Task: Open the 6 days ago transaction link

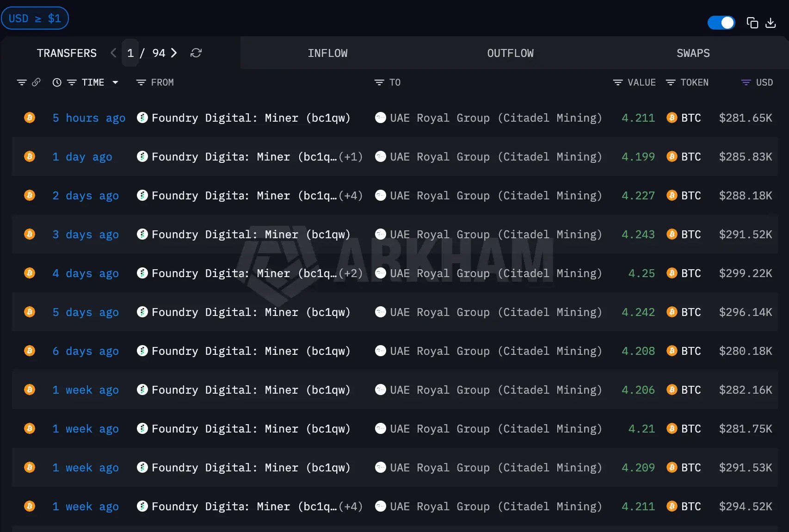Action: (x=86, y=351)
